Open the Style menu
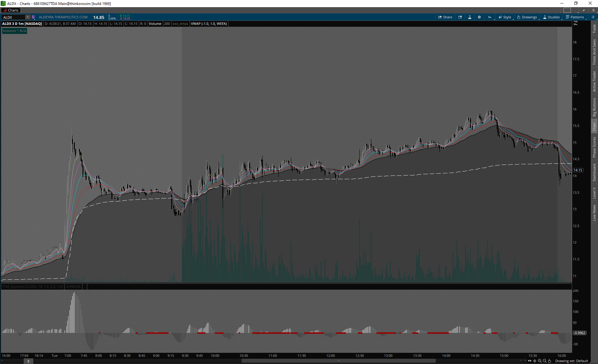598x364 pixels. (505, 17)
